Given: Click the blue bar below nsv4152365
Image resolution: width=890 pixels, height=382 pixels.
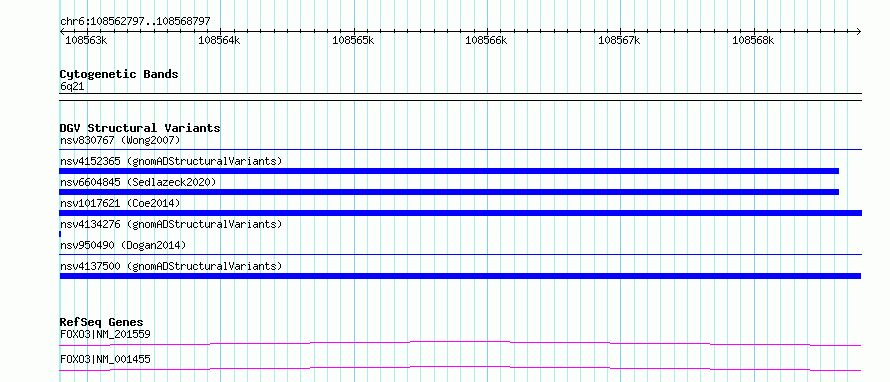Looking at the screenshot, I should point(449,171).
